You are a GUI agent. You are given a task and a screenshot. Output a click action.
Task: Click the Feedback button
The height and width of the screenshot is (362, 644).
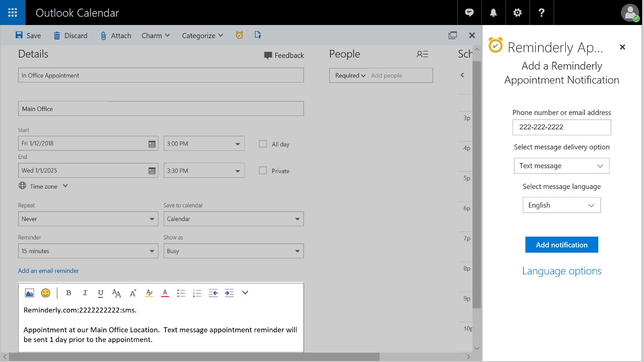(284, 55)
